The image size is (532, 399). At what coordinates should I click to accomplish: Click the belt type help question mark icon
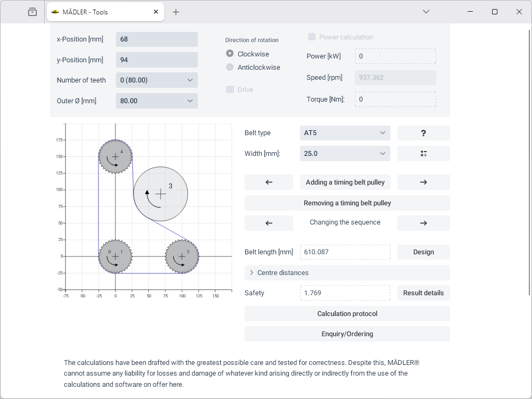423,133
